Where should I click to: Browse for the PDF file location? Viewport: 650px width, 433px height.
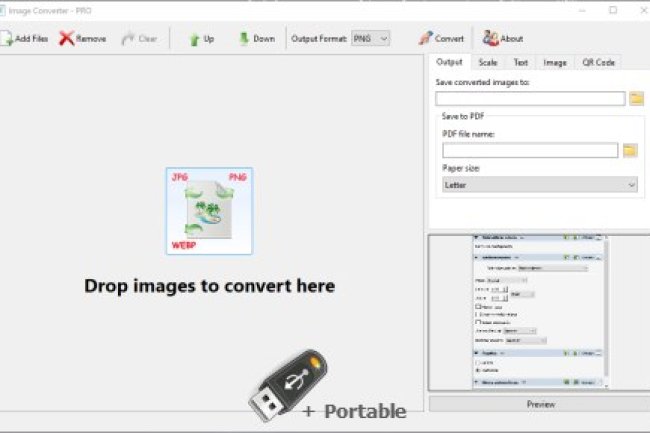pyautogui.click(x=630, y=150)
